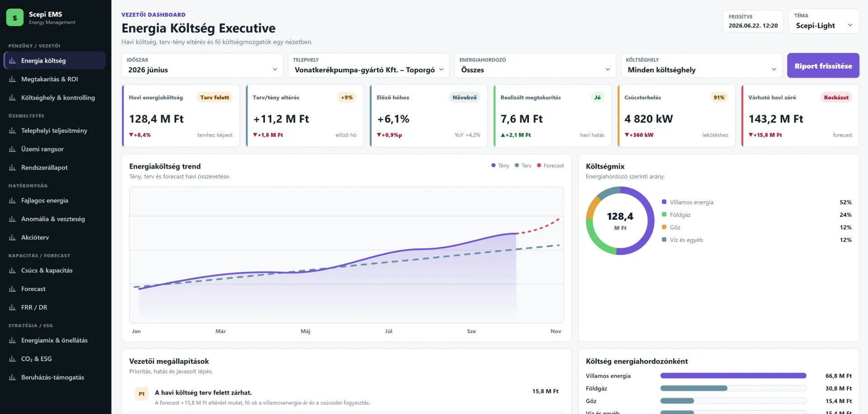
Task: Open the Időszak dropdown showing 2026 június
Action: click(x=203, y=66)
